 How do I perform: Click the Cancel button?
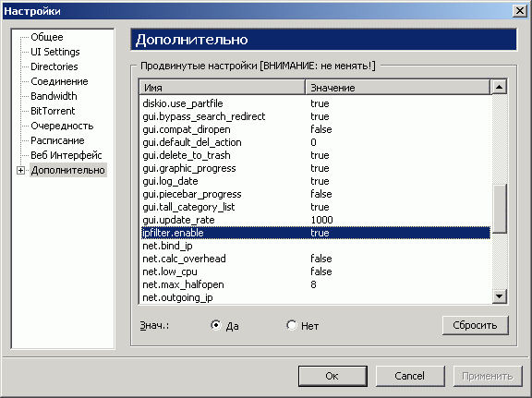(x=410, y=376)
